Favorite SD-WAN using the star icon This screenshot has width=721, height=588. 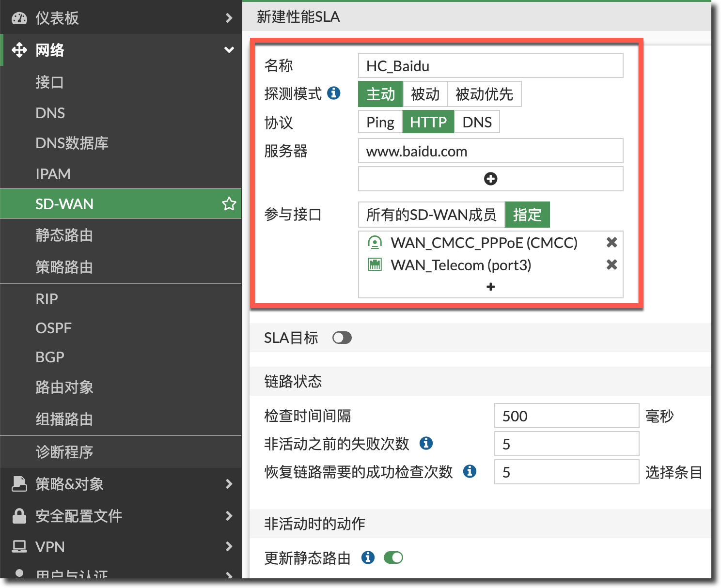coord(229,204)
